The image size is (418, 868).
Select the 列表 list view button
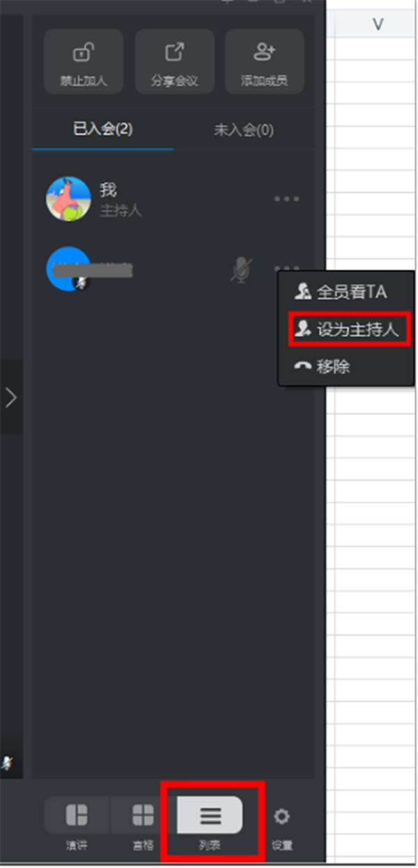(x=210, y=824)
